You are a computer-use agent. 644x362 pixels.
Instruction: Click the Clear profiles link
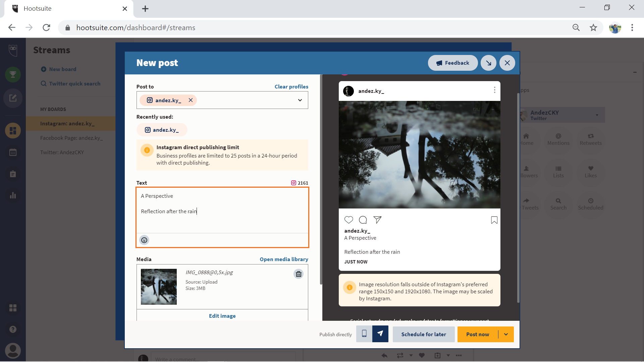(291, 86)
